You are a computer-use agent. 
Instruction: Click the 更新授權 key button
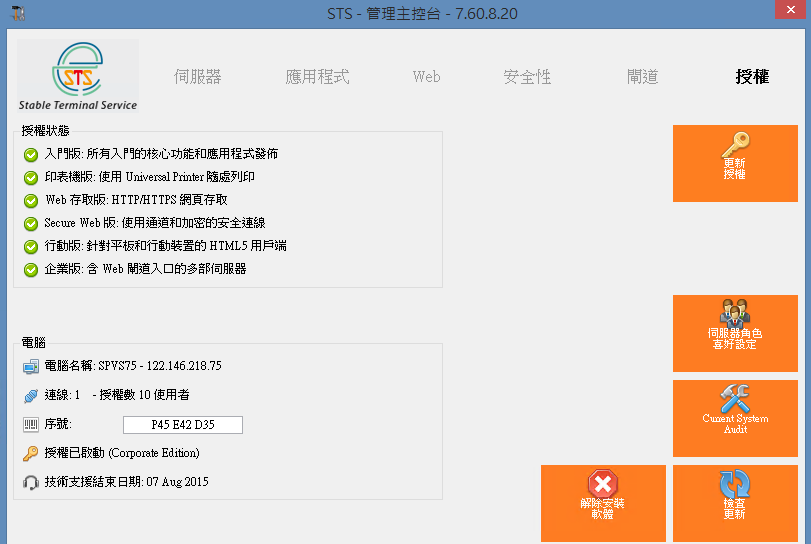[735, 163]
